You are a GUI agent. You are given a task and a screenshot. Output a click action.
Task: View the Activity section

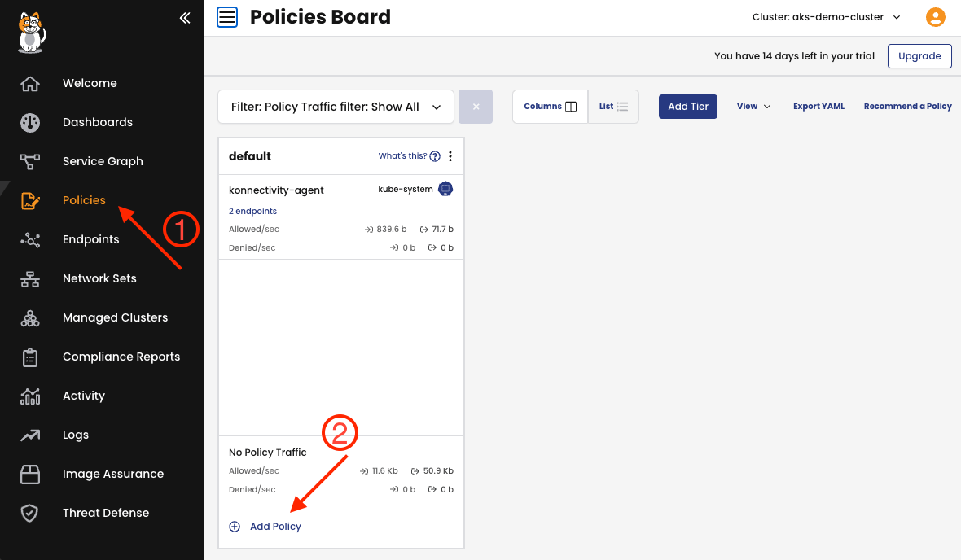[84, 396]
